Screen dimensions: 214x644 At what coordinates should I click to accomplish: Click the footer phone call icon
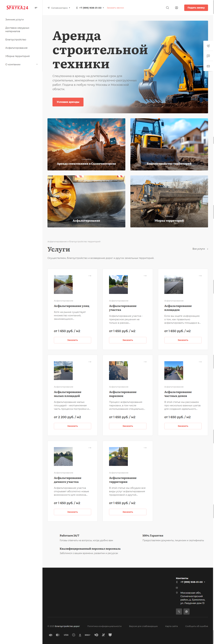click(x=179, y=611)
